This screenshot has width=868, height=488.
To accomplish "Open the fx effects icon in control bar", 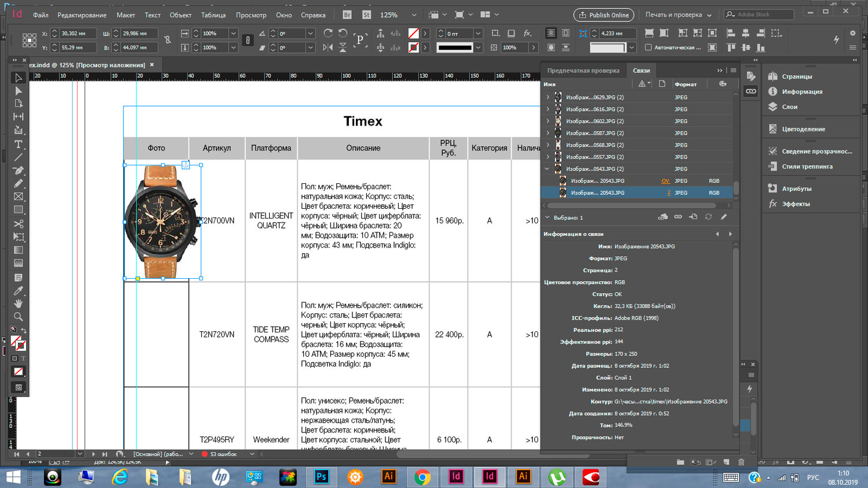I will (x=527, y=34).
